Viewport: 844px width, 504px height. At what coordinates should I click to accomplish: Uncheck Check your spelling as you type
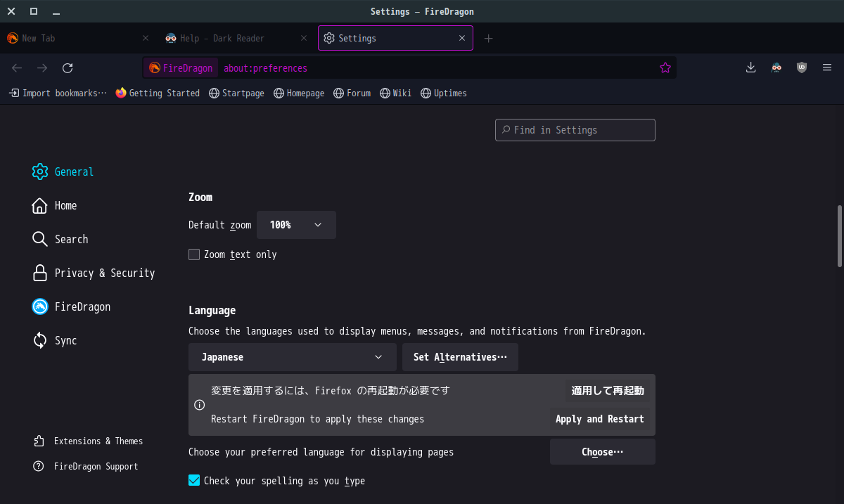pos(194,481)
